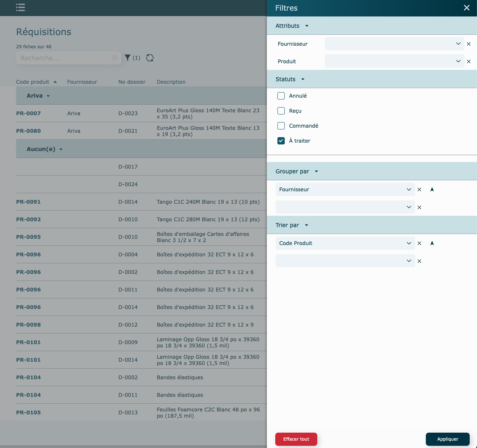477x448 pixels.
Task: Remove the Code Produit sort with X
Action: [419, 243]
